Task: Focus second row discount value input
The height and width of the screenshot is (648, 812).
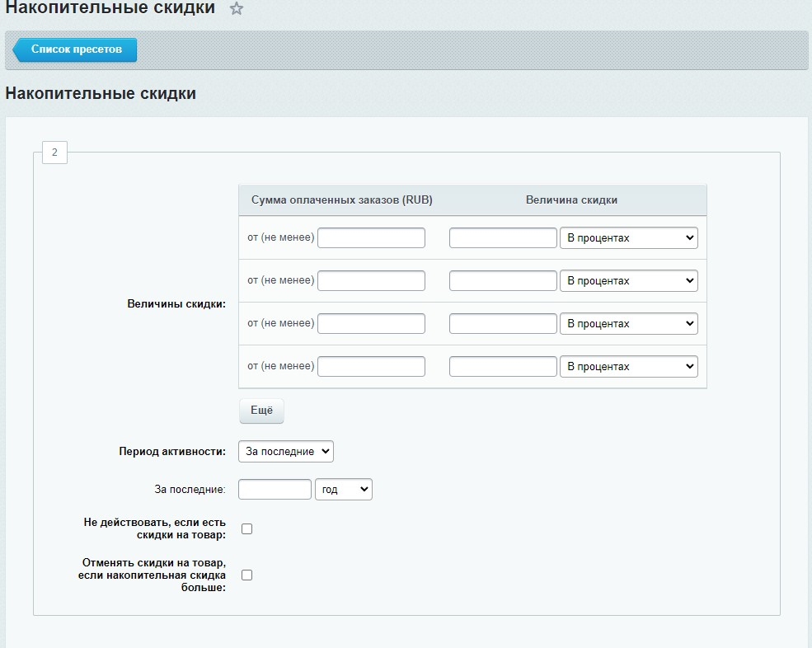Action: click(503, 281)
